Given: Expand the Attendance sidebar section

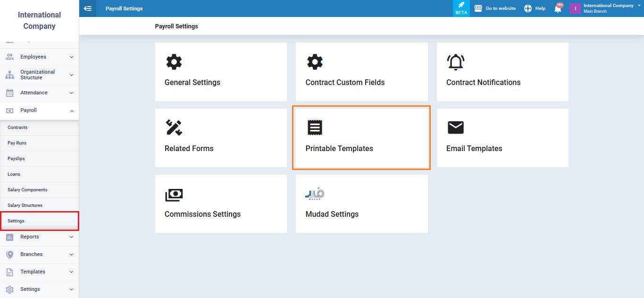Looking at the screenshot, I should pyautogui.click(x=40, y=93).
